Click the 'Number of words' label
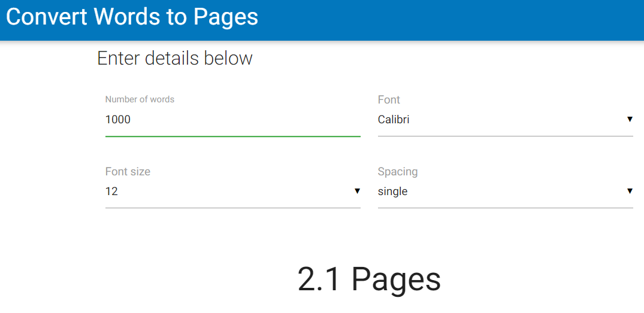Viewport: 644px width, 313px height. click(x=140, y=99)
